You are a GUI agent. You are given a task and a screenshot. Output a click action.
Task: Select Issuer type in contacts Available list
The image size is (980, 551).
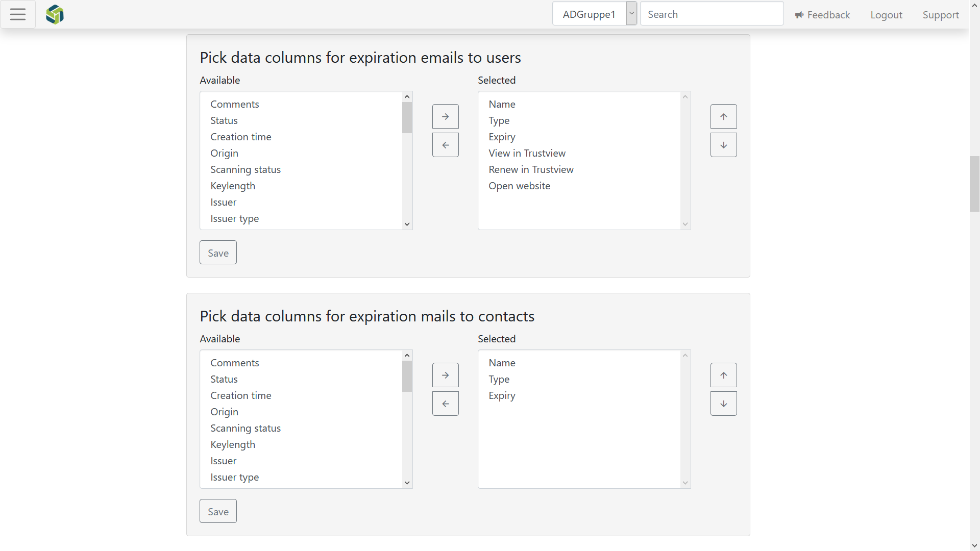(301, 477)
